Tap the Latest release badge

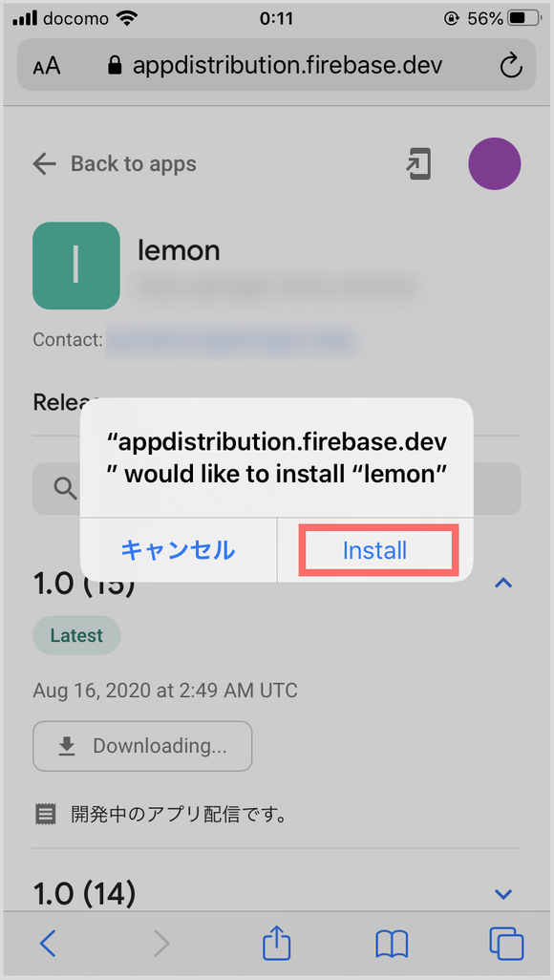click(x=76, y=635)
